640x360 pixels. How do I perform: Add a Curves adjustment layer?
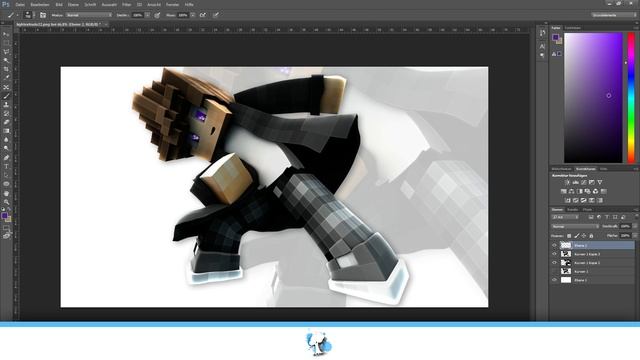pos(584,182)
